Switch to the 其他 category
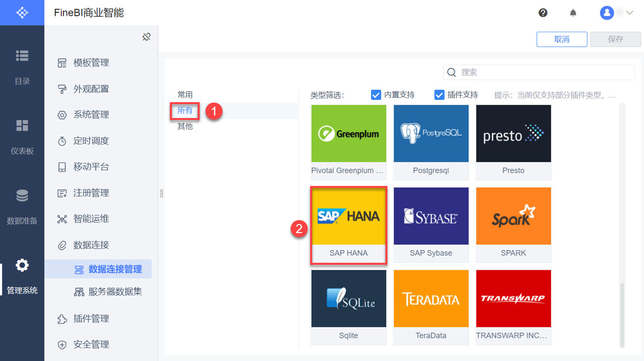This screenshot has width=644, height=361. [x=185, y=126]
